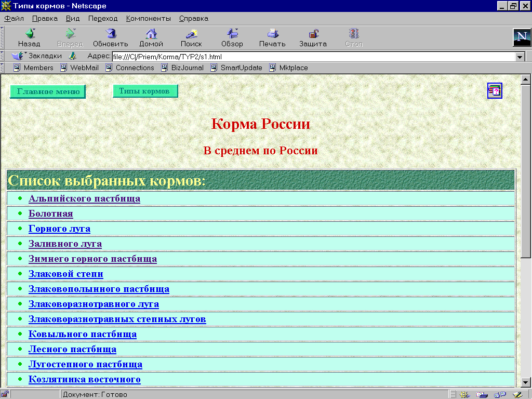This screenshot has width=532, height=399.
Task: Open Злаковоразнотравных степных лугов link
Action: pos(117,319)
